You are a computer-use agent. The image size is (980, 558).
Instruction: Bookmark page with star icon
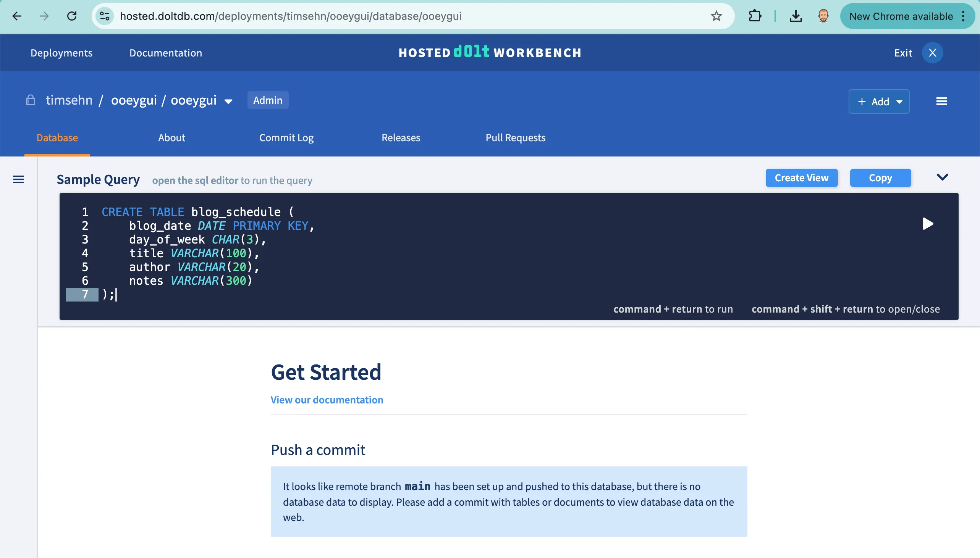(x=716, y=16)
